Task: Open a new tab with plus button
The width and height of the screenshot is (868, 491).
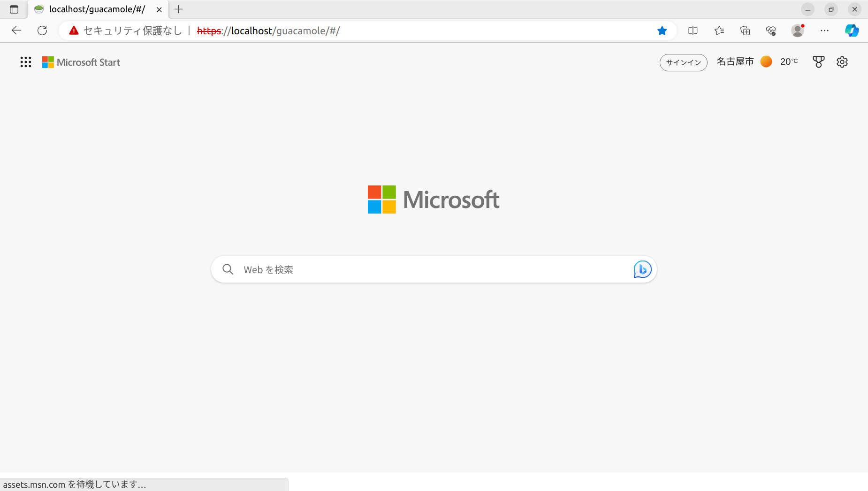Action: tap(179, 9)
